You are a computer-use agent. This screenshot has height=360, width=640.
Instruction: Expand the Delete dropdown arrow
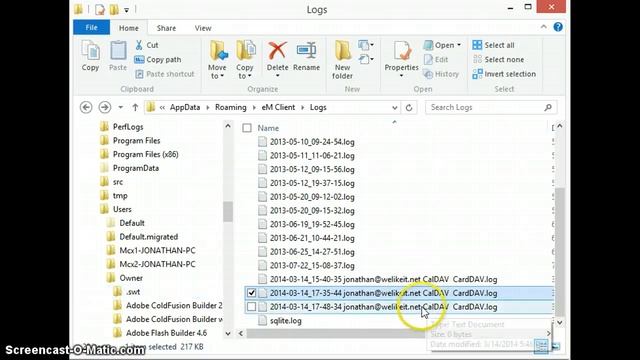(x=278, y=76)
